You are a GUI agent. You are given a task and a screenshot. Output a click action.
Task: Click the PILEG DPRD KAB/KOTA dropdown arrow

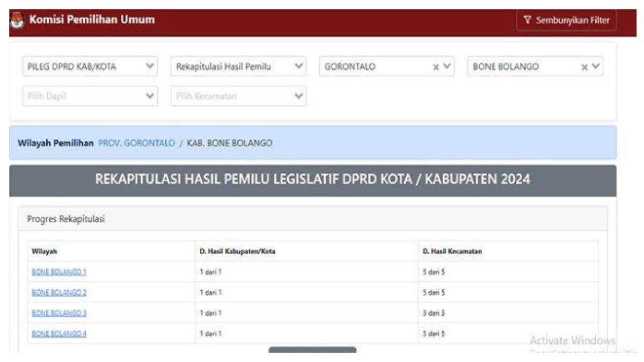(149, 67)
